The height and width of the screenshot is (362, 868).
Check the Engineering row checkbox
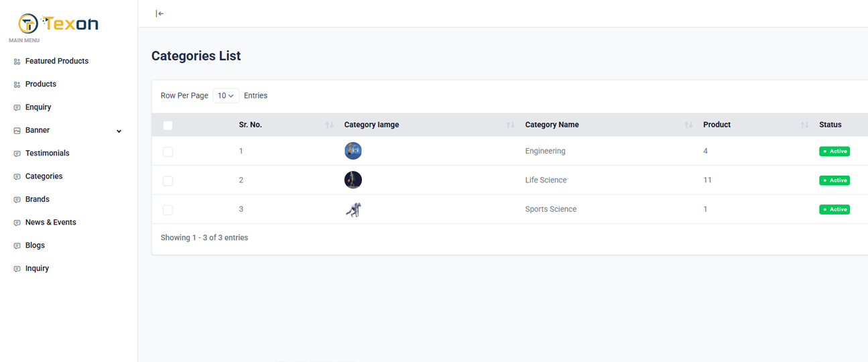(168, 152)
